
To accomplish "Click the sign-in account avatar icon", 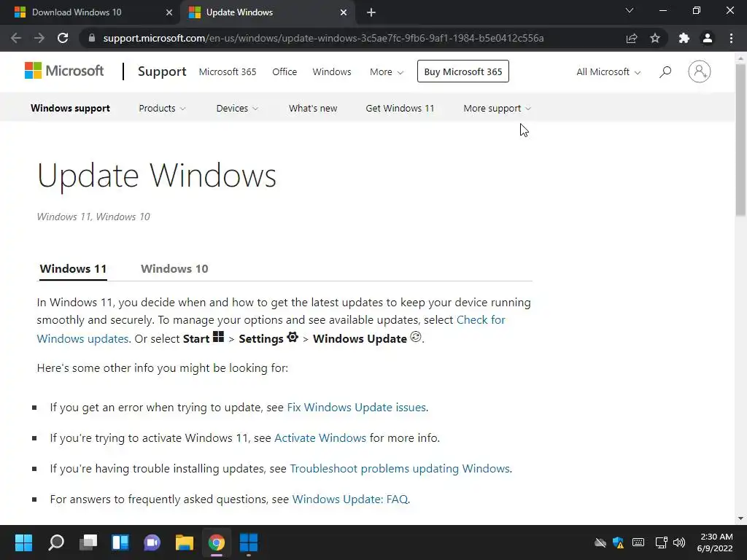I will click(x=699, y=71).
